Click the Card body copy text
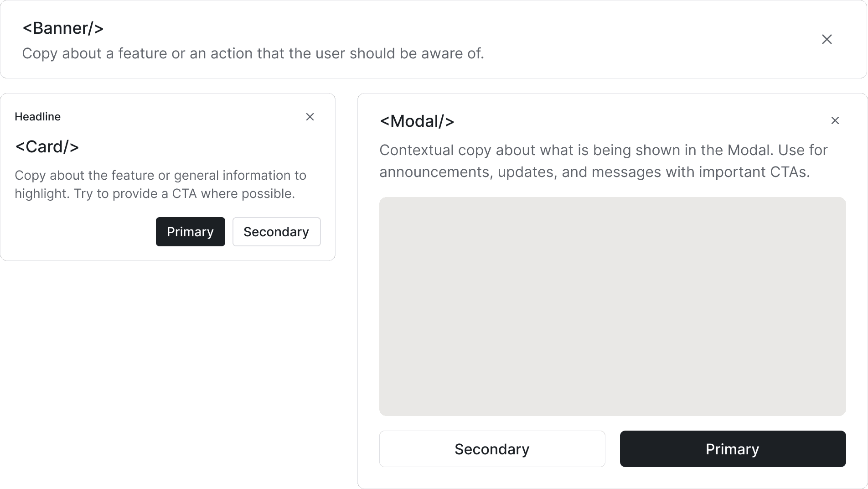This screenshot has height=489, width=868. point(160,184)
